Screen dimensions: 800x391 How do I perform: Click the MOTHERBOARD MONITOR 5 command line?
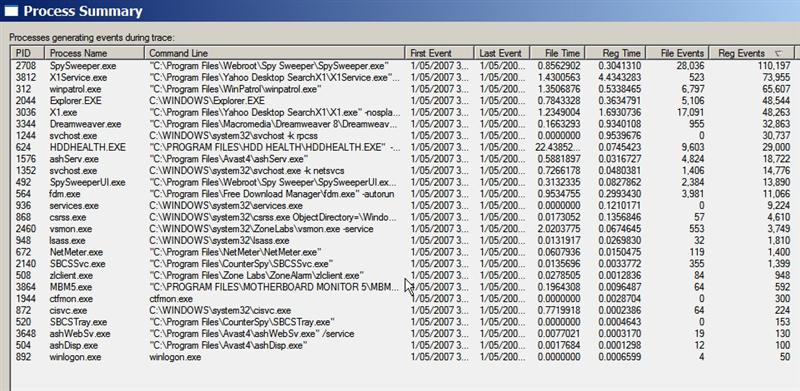pyautogui.click(x=274, y=287)
